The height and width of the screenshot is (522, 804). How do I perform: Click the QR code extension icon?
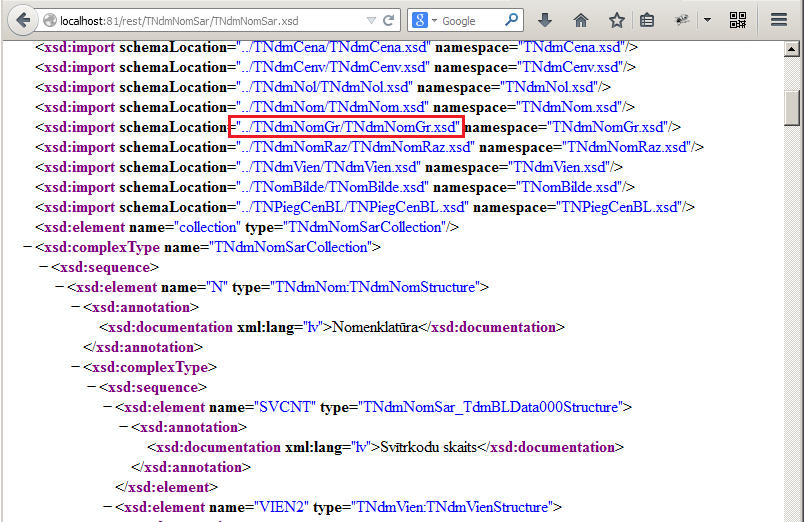point(738,20)
